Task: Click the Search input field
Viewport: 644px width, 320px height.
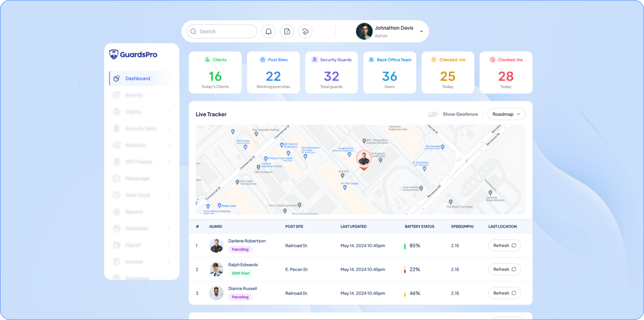Action: point(222,31)
